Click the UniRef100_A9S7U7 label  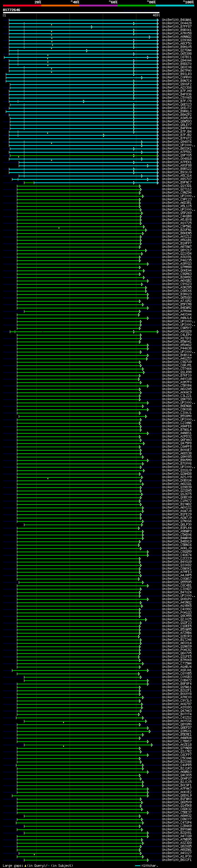click(177, 179)
